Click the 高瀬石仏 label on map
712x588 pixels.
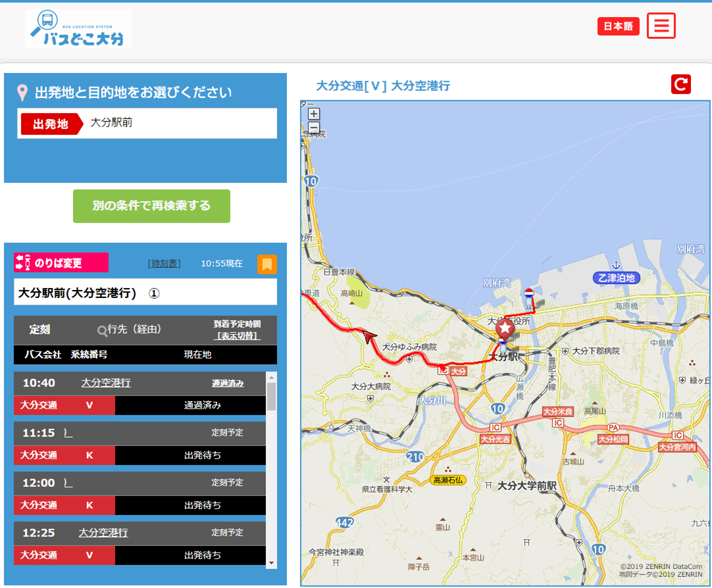(448, 480)
